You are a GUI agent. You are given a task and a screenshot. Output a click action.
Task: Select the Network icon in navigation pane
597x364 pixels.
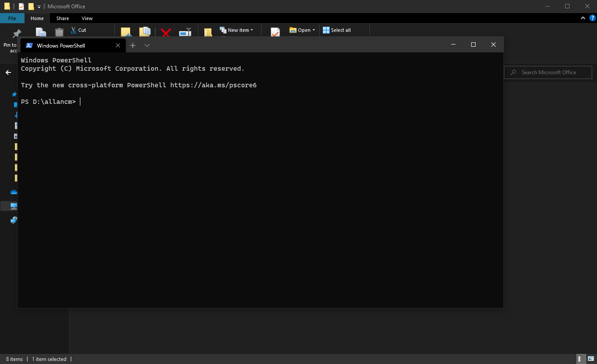click(x=14, y=220)
